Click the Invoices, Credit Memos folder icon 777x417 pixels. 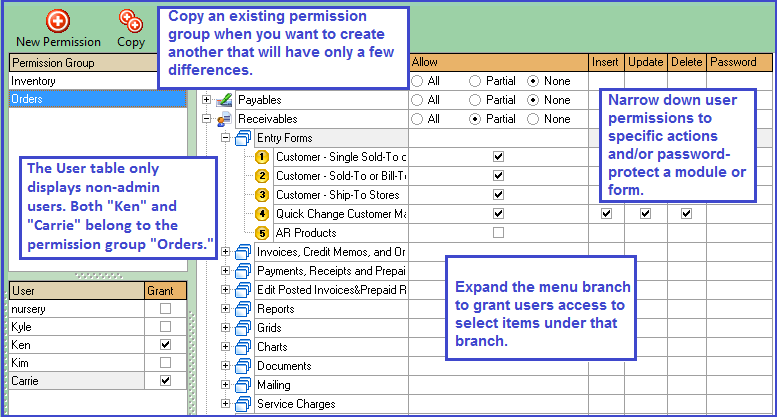243,252
